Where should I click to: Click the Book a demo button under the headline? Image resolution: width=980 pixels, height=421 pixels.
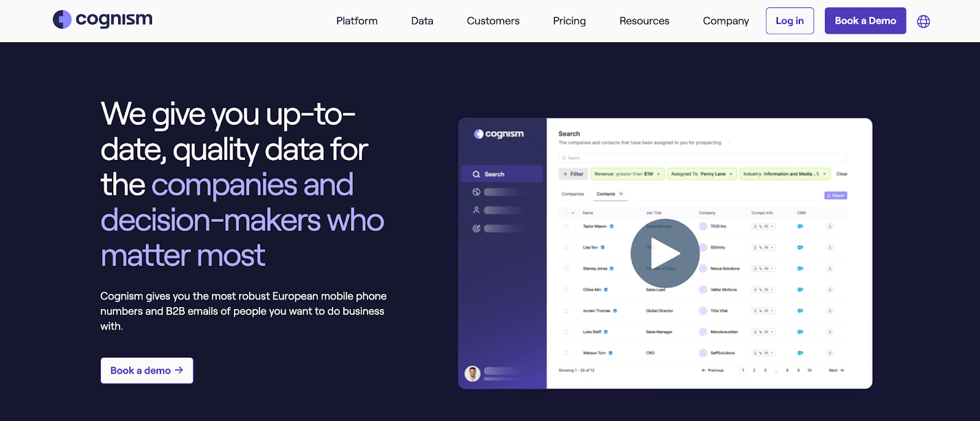click(147, 371)
